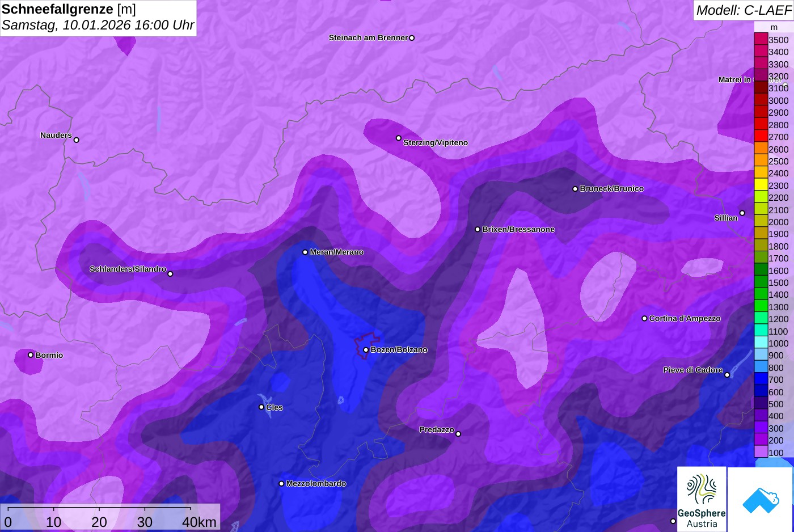This screenshot has height=532, width=794.
Task: Select the 700 m blue legend swatch
Action: (x=761, y=379)
